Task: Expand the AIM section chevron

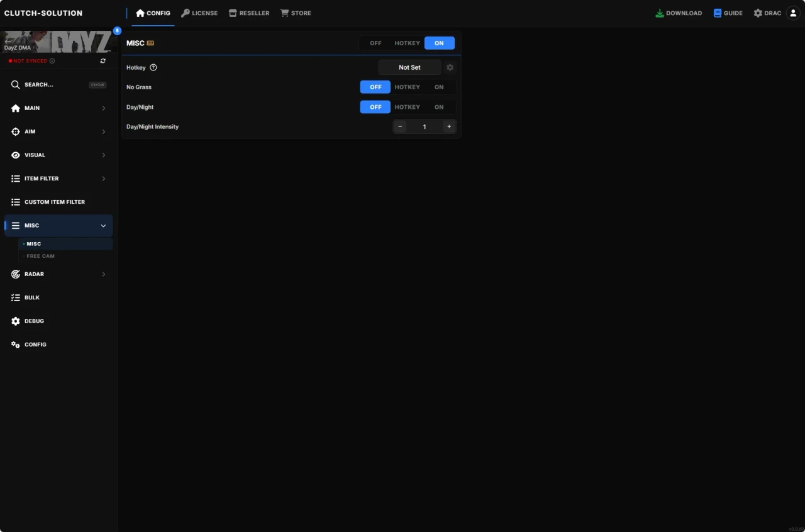Action: tap(104, 131)
